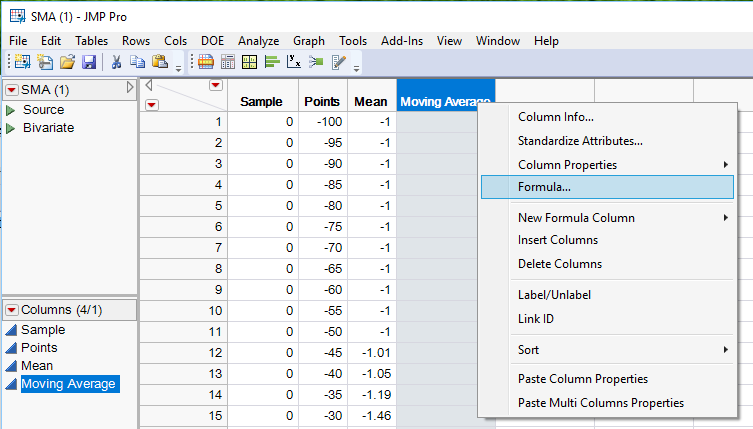Open the Sort submenu
This screenshot has height=429, width=753.
(x=607, y=350)
